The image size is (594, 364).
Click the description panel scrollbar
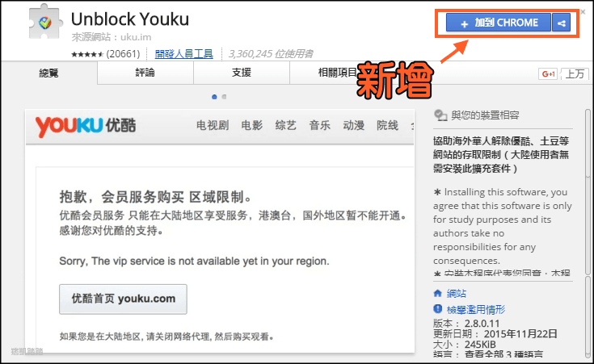(x=588, y=192)
